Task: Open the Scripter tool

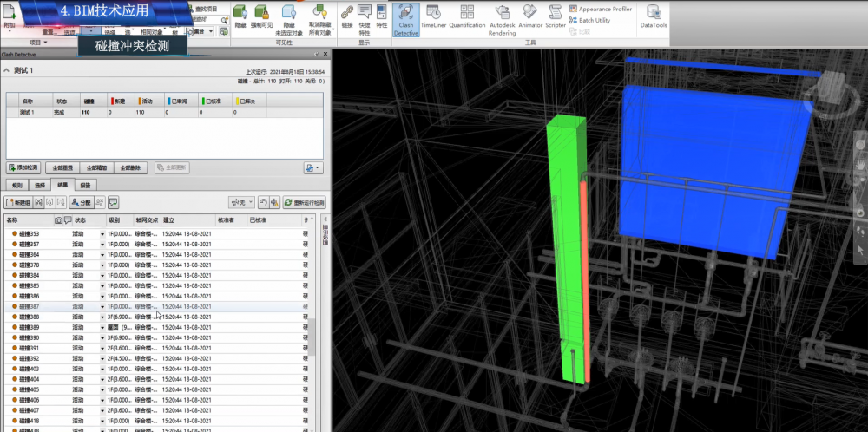Action: click(556, 16)
